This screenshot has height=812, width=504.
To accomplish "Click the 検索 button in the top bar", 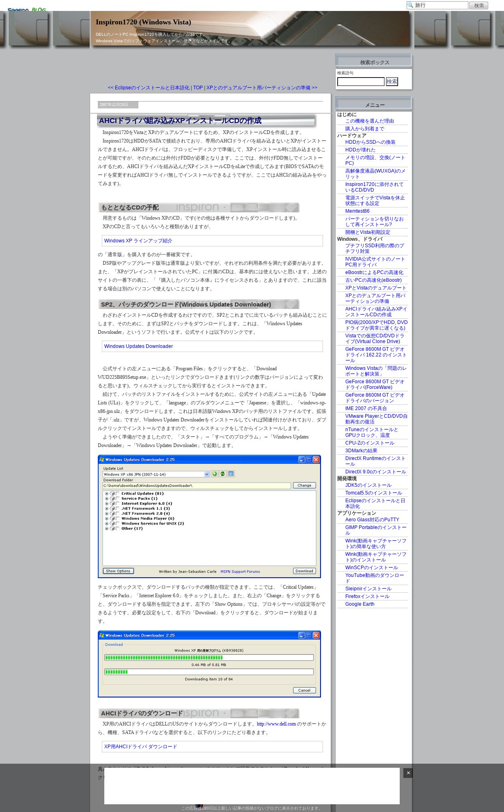I will tap(479, 5).
